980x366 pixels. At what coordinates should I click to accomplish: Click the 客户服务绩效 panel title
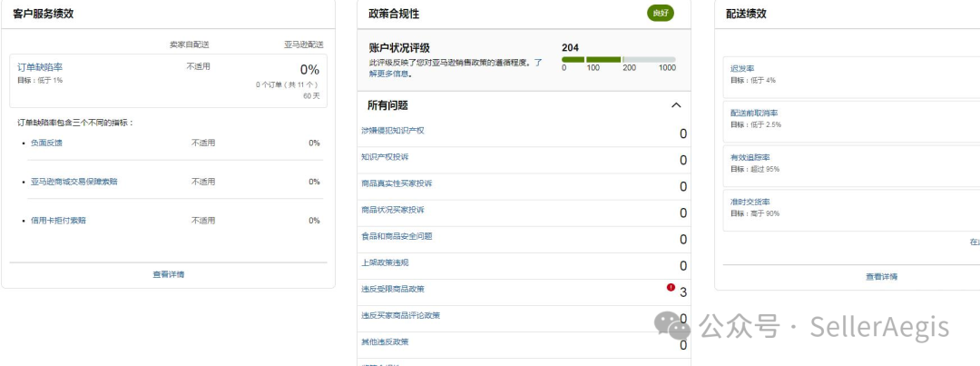point(44,14)
